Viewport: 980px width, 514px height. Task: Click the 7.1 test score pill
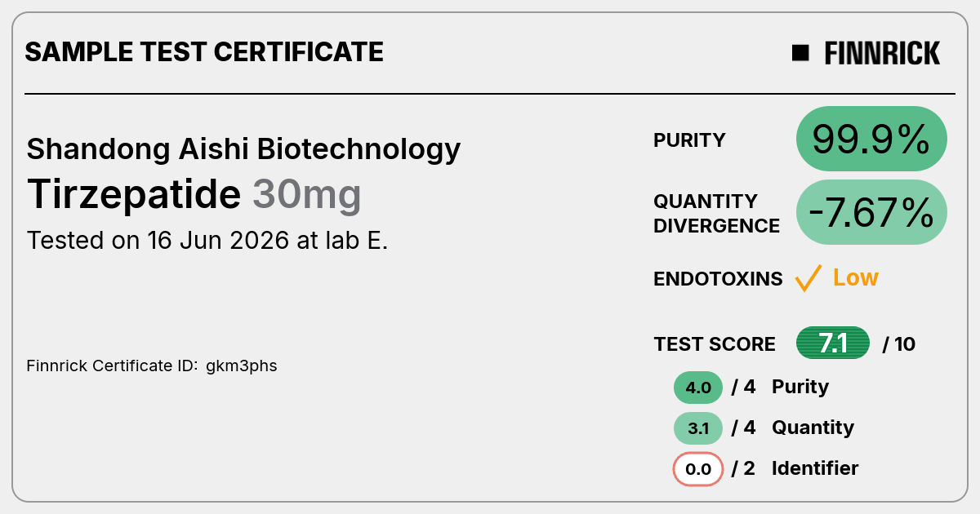pyautogui.click(x=833, y=343)
